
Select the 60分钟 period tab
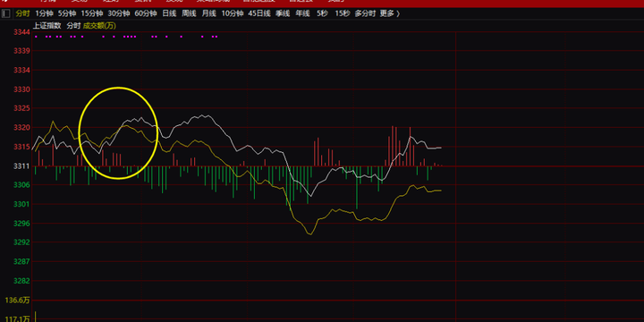[x=146, y=13]
